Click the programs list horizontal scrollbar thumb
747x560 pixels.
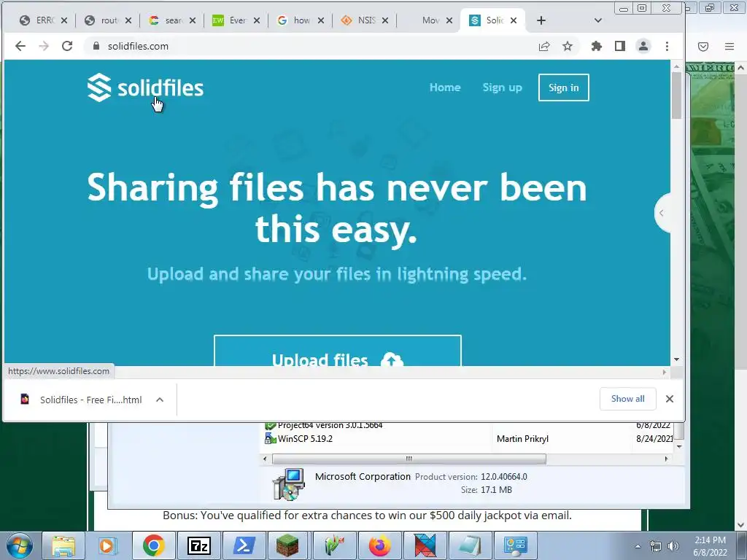[409, 459]
